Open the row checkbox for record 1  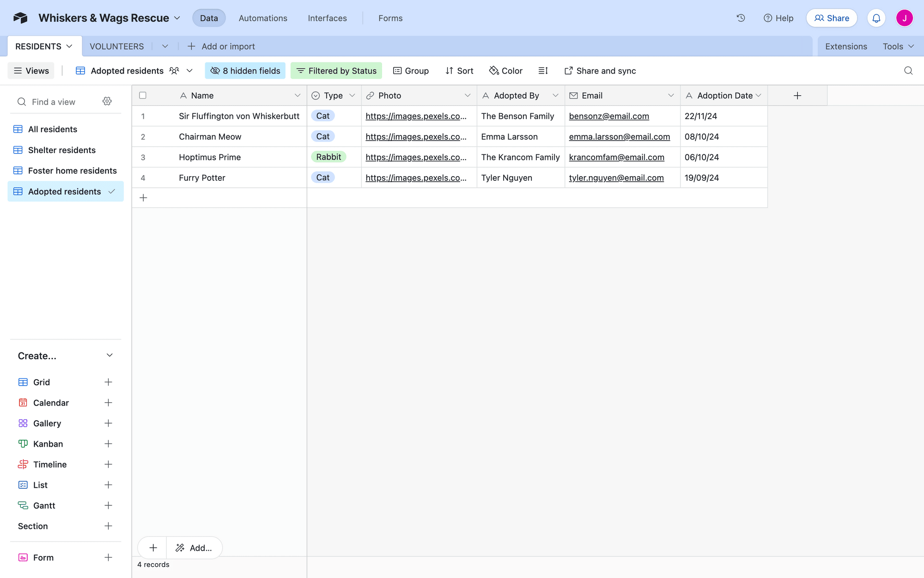point(142,116)
